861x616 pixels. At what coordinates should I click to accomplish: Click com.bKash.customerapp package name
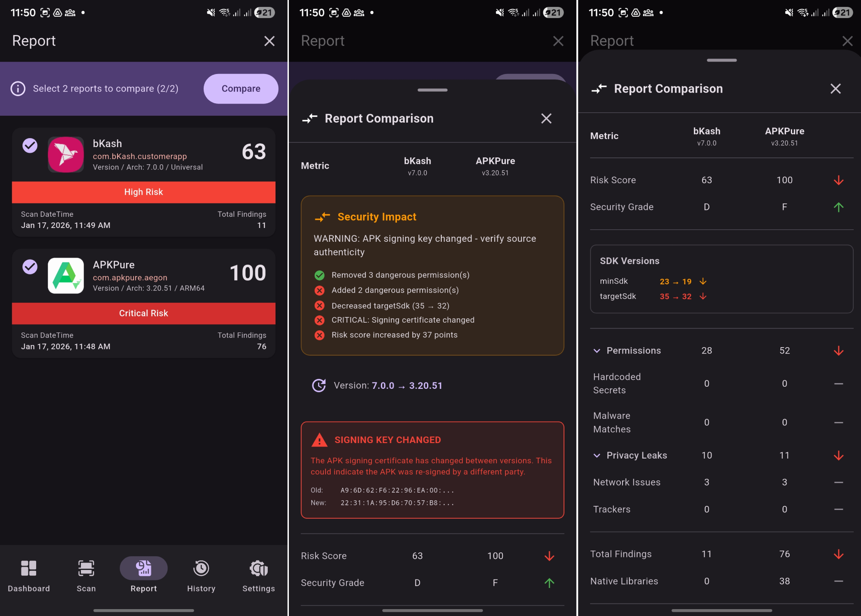[140, 156]
